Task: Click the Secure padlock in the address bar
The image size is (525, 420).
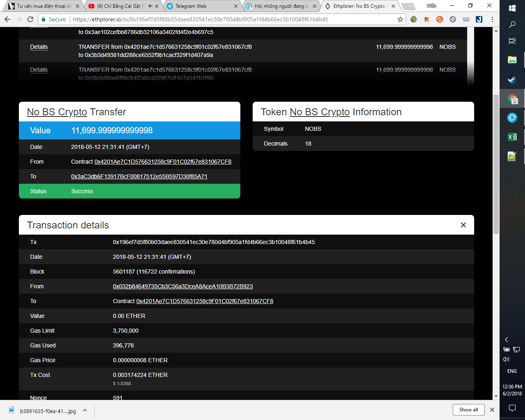Action: point(44,19)
